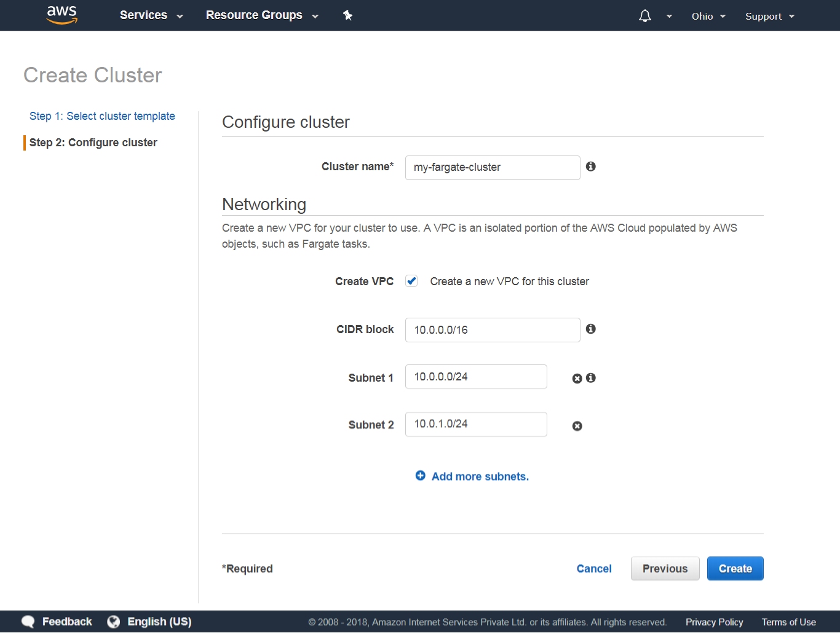
Task: Focus the Cluster name input field
Action: click(x=493, y=168)
